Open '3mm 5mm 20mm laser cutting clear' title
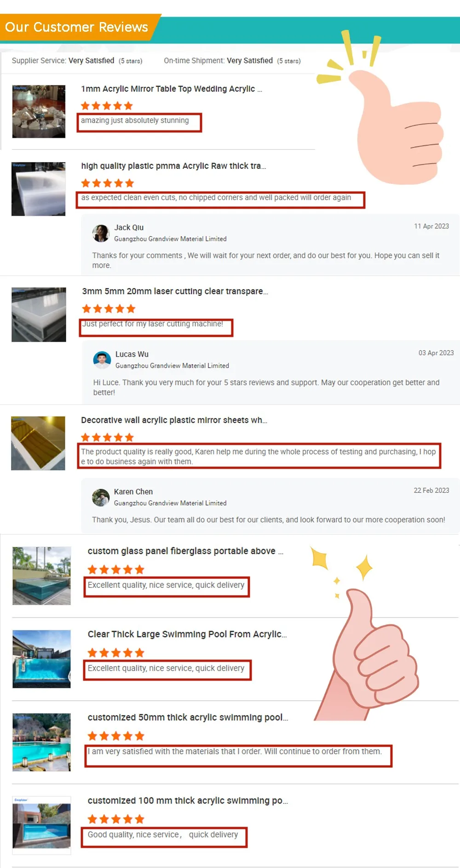The image size is (460, 868). point(175,291)
